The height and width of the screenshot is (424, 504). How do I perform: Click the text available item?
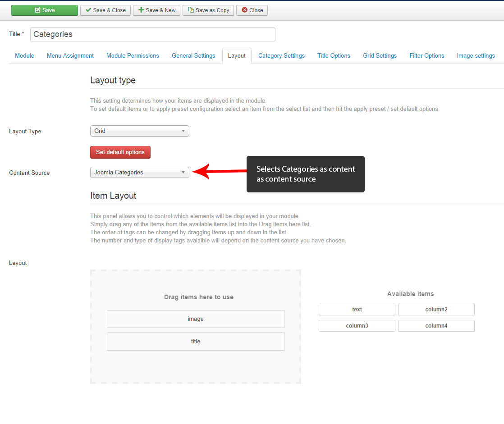click(x=357, y=310)
